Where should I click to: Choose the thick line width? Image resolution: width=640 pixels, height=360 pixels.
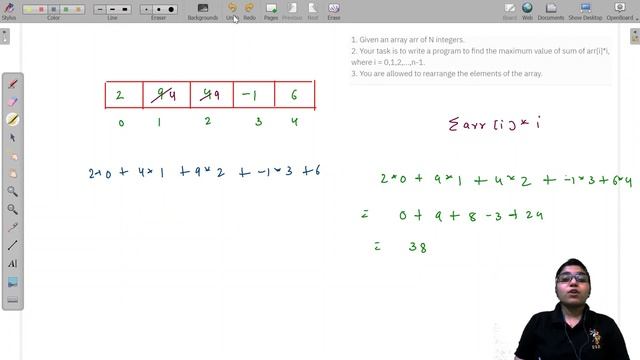point(124,9)
